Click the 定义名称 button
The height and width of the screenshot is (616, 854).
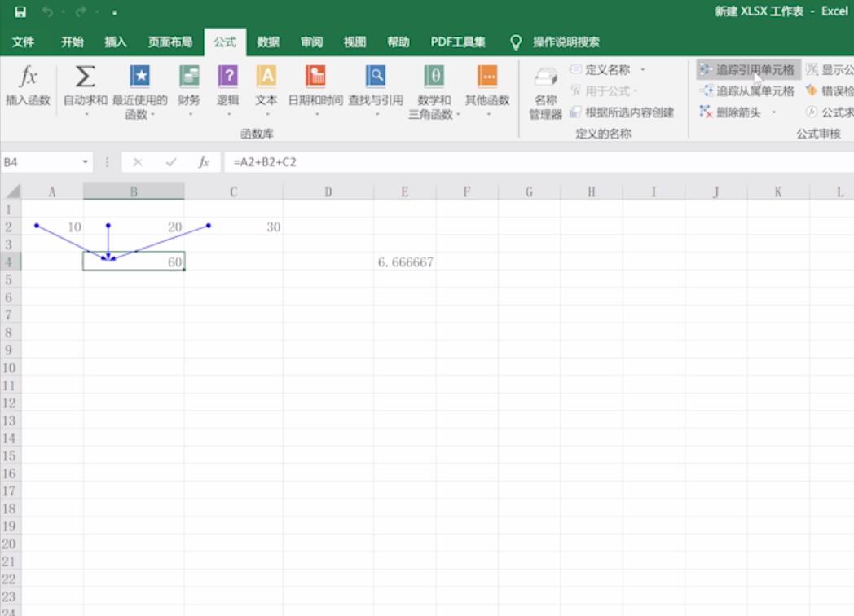click(600, 70)
